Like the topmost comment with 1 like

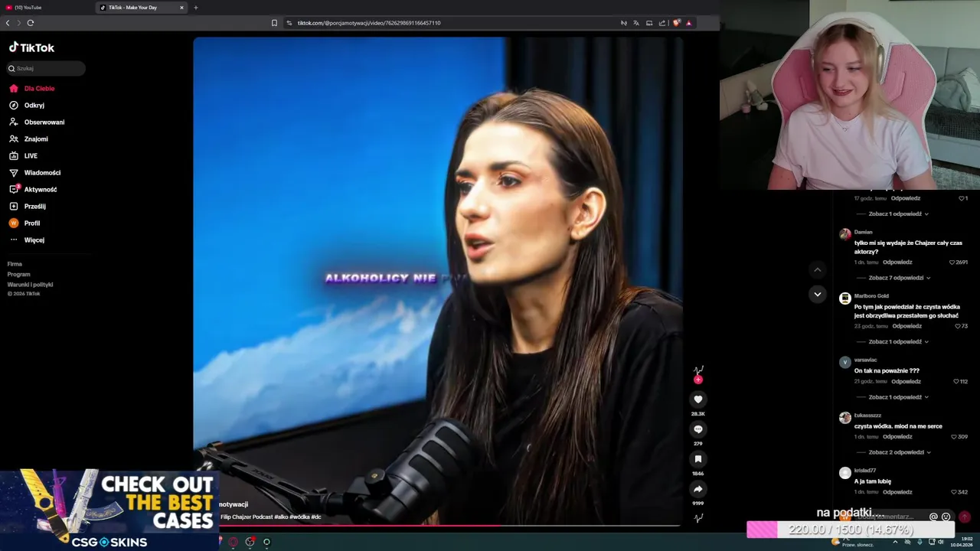(x=961, y=198)
